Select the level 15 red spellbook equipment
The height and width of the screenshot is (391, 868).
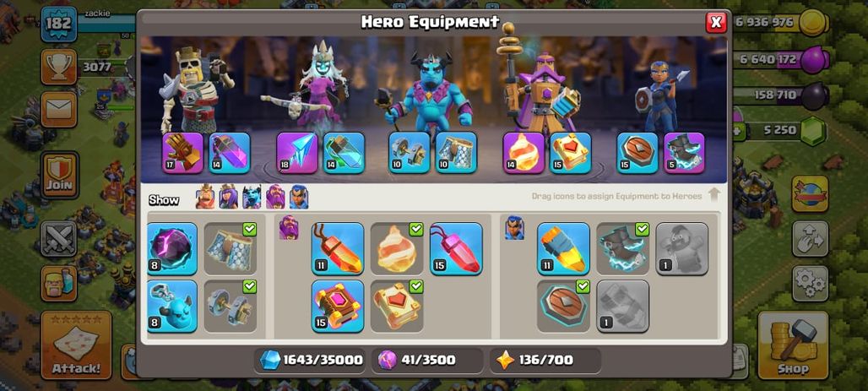[x=337, y=306]
